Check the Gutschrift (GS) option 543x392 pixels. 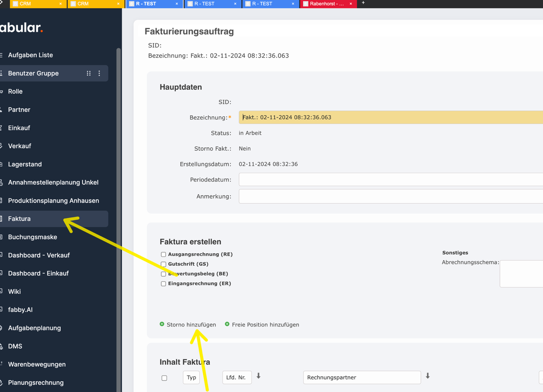pyautogui.click(x=163, y=264)
